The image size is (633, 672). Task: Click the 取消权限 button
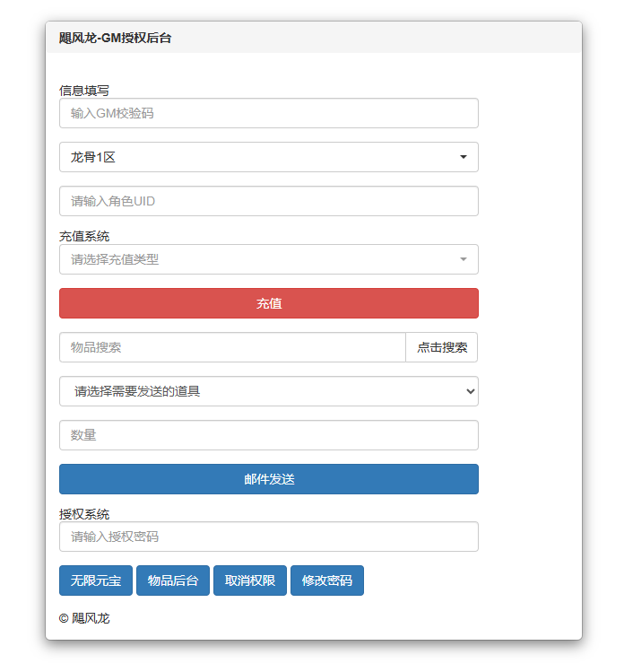coord(250,580)
